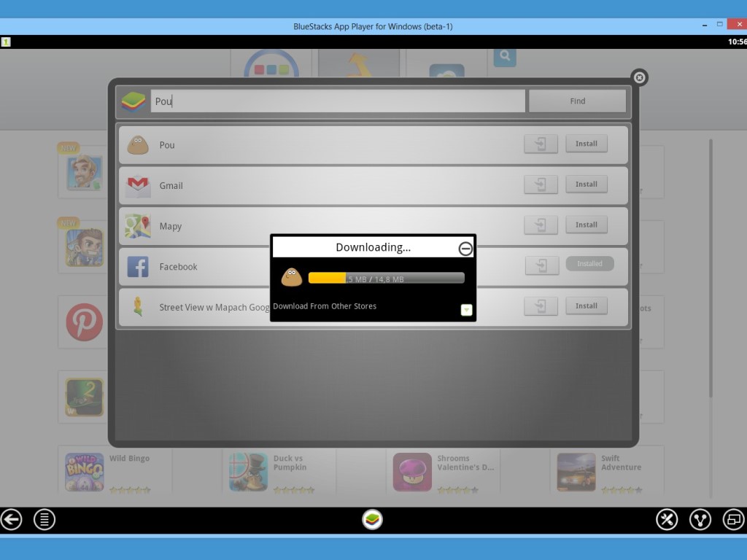Select the Pou result name text
Image resolution: width=747 pixels, height=560 pixels.
[167, 145]
